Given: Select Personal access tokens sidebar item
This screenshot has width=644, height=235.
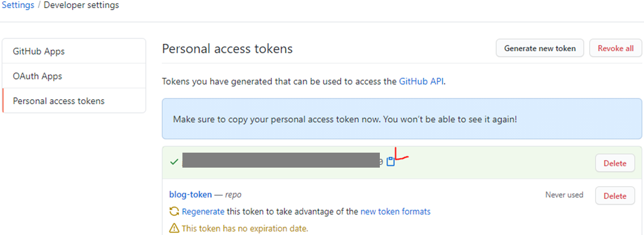Looking at the screenshot, I should pyautogui.click(x=74, y=101).
